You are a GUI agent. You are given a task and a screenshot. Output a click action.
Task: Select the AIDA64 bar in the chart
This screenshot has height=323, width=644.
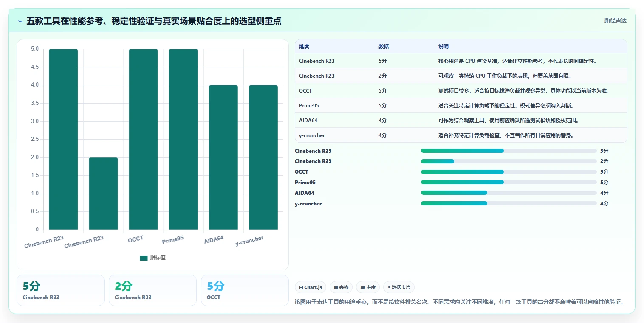(223, 157)
